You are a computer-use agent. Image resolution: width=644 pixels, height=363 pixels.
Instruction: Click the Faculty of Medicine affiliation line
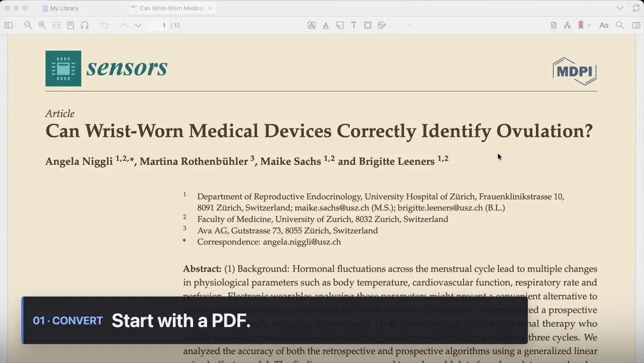pos(323,219)
